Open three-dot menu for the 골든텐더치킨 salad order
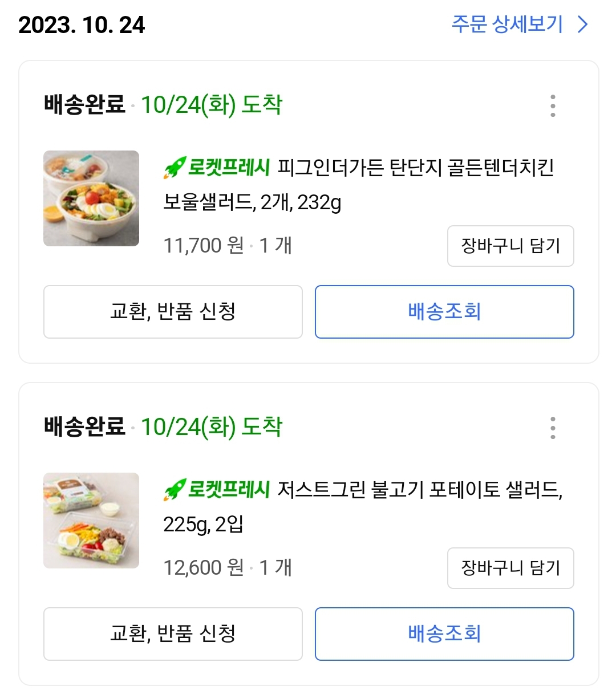The height and width of the screenshot is (695, 616). click(553, 106)
